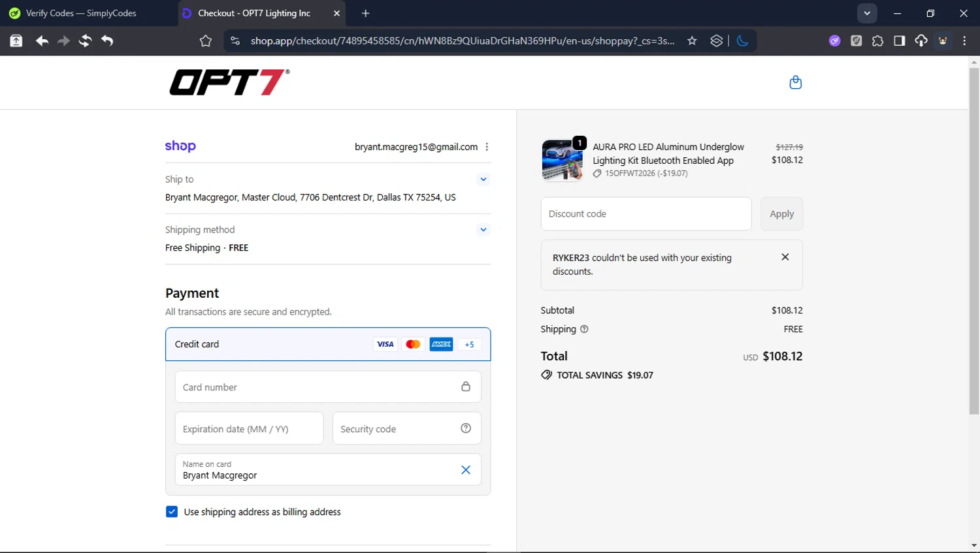Screen dimensions: 980x553
Task: Apply the discount code
Action: (781, 214)
